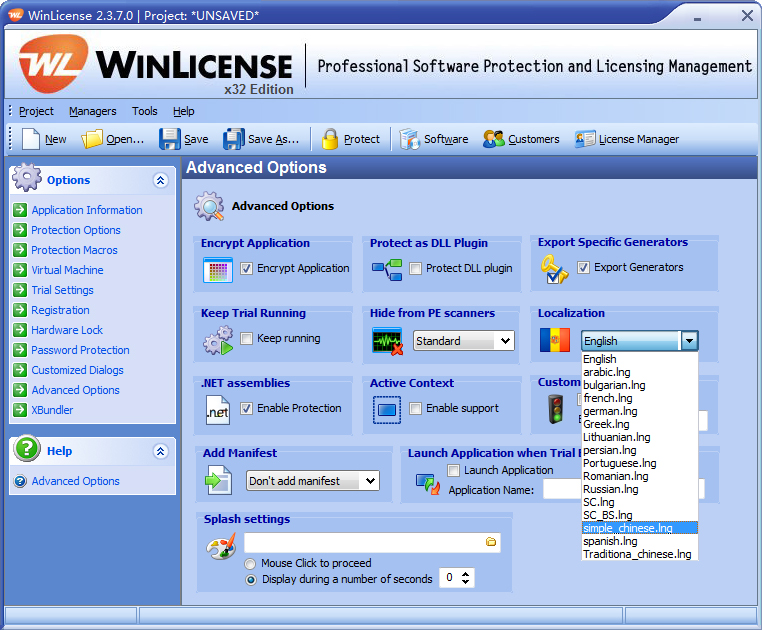Viewport: 762px width, 630px height.
Task: Collapse the Options sidebar panel
Action: pos(160,180)
